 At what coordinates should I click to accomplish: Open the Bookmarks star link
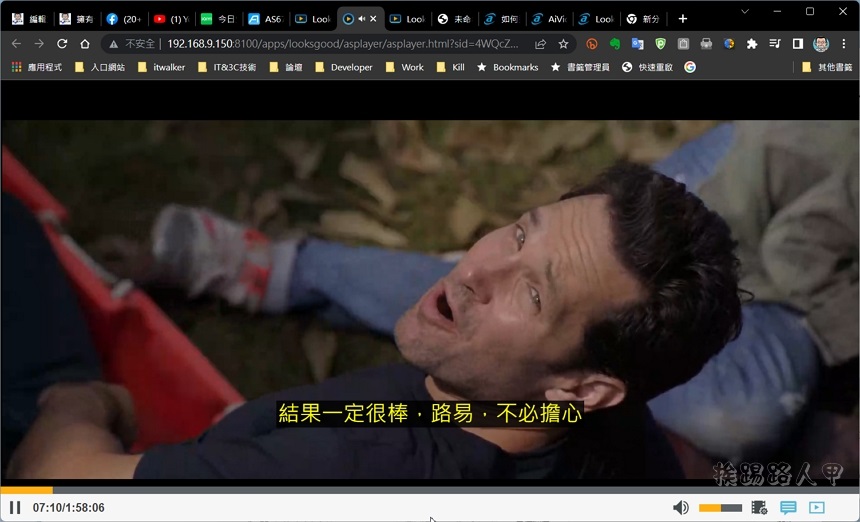click(507, 67)
